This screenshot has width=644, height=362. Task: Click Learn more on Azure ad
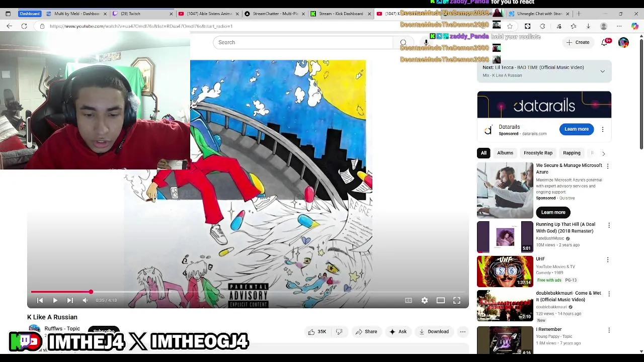[x=553, y=212]
